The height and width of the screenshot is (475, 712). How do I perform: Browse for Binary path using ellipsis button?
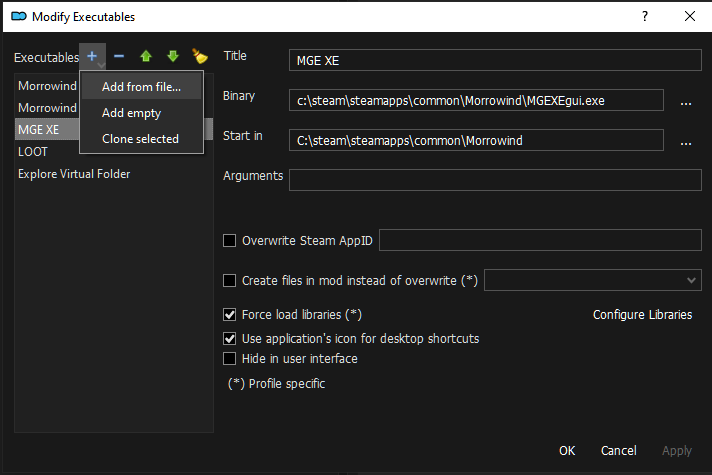(x=686, y=101)
